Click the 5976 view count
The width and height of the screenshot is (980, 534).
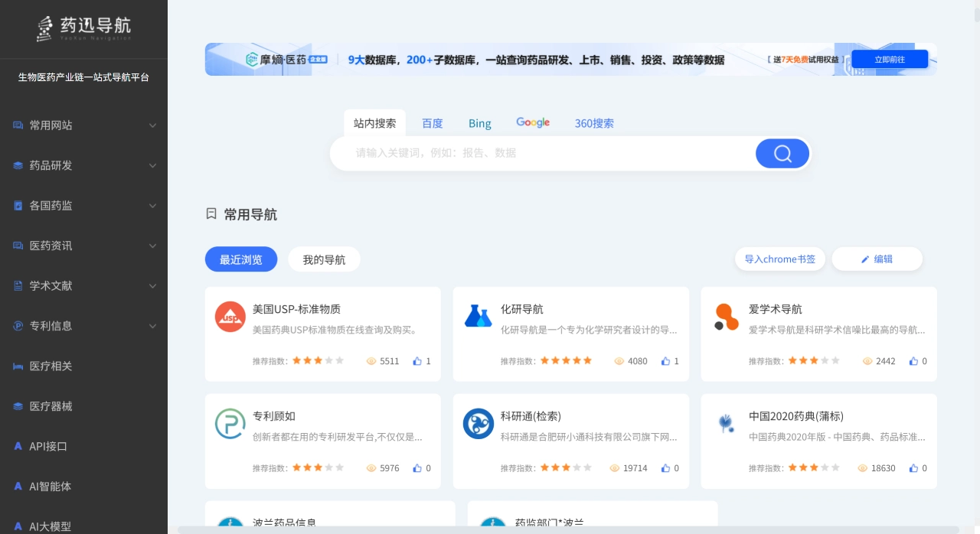(x=390, y=468)
